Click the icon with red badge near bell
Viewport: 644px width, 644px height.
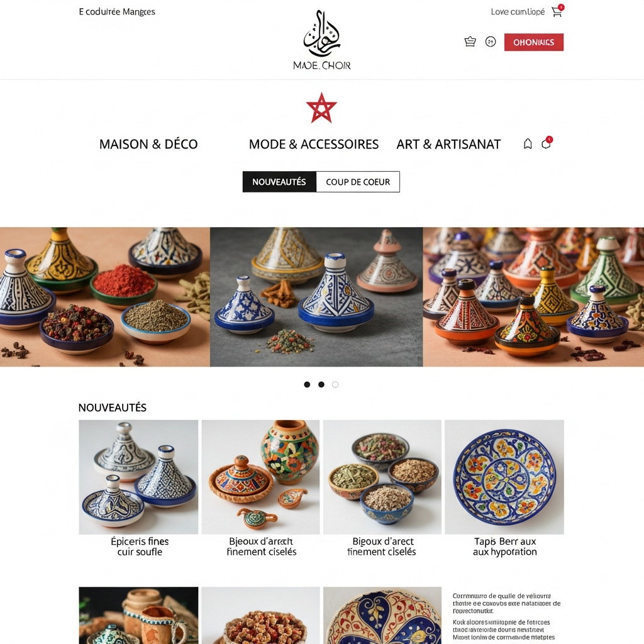point(547,143)
